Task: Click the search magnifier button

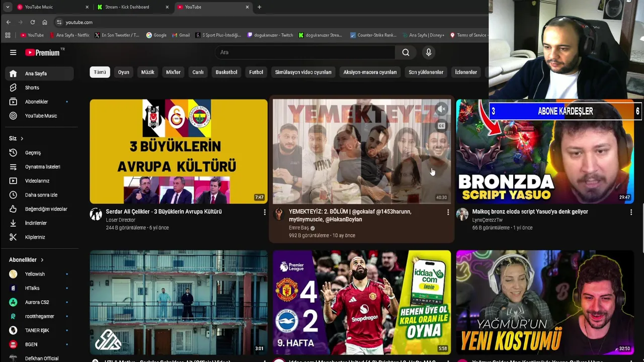Action: 406,52
